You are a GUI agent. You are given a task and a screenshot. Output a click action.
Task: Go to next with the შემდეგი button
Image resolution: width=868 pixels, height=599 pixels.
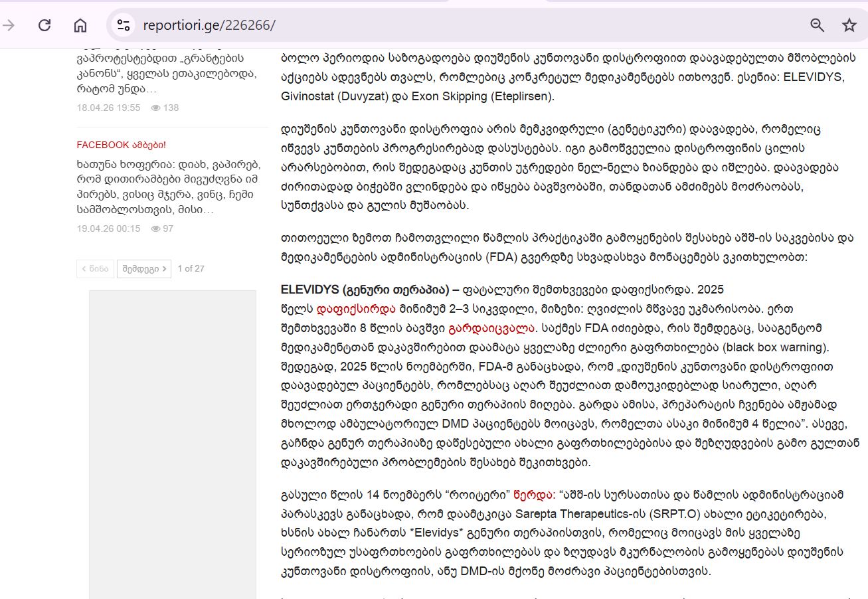click(144, 268)
